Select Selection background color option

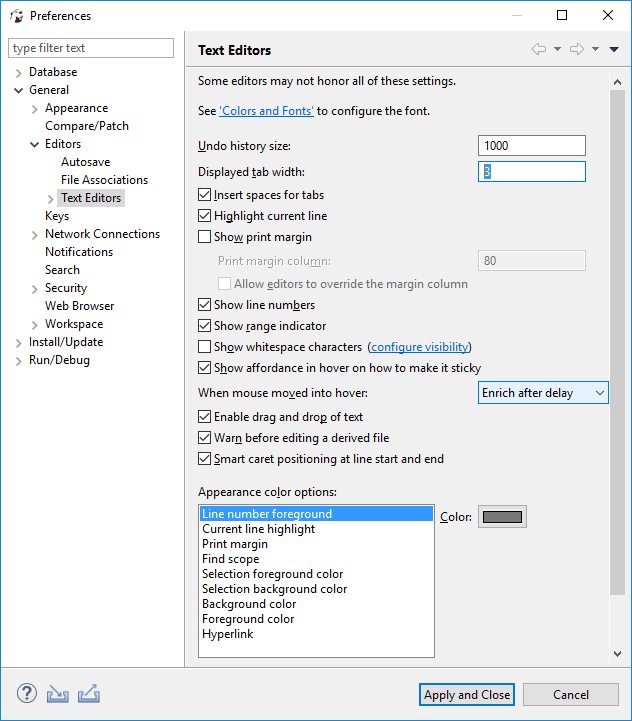pos(316,589)
